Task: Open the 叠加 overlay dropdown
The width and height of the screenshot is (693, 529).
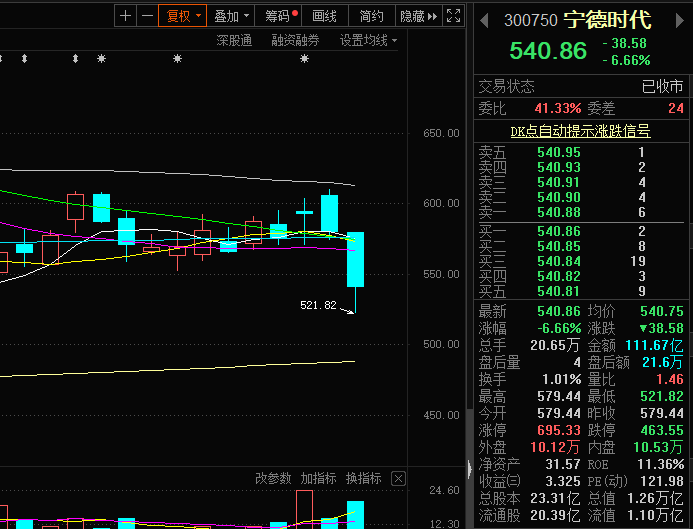Action: tap(231, 16)
